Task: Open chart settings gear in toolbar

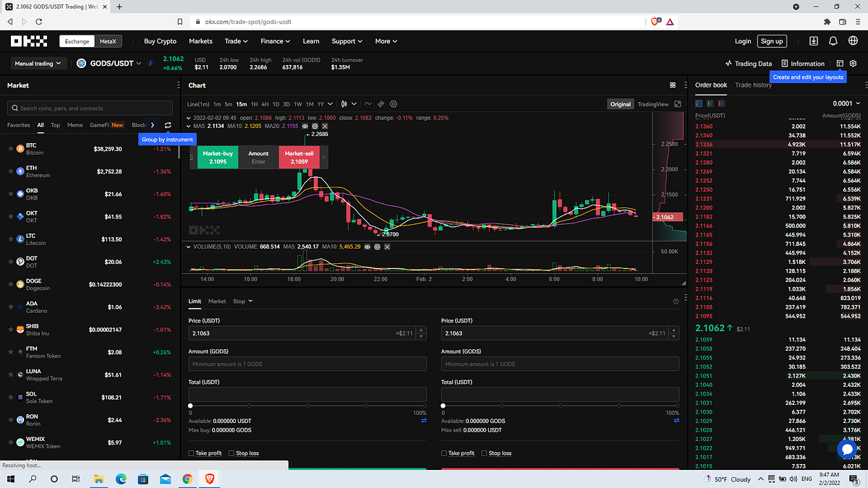Action: pos(394,104)
